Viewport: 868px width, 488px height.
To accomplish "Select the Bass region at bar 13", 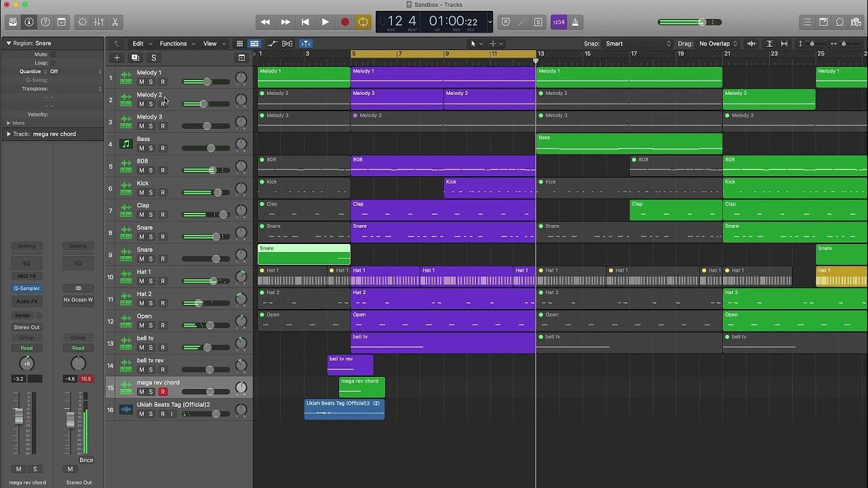I will [629, 143].
